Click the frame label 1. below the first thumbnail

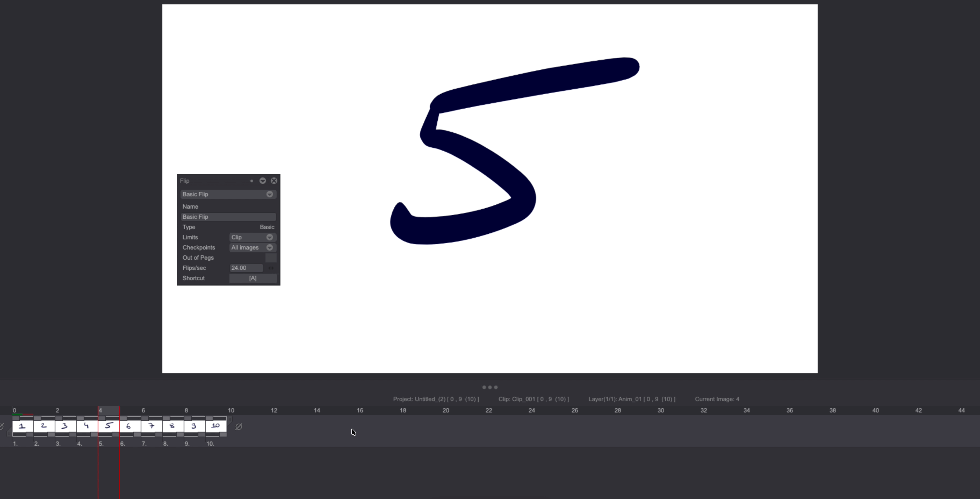click(x=16, y=443)
